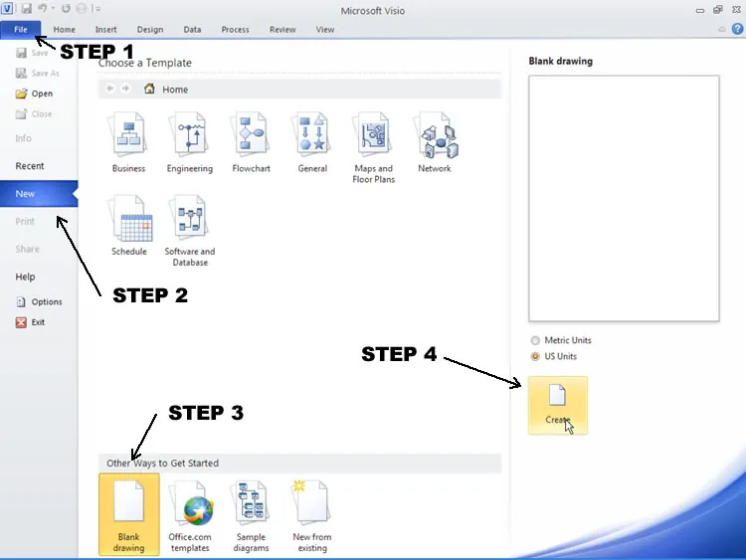Switch to the View ribbon tab
746x560 pixels.
click(325, 30)
